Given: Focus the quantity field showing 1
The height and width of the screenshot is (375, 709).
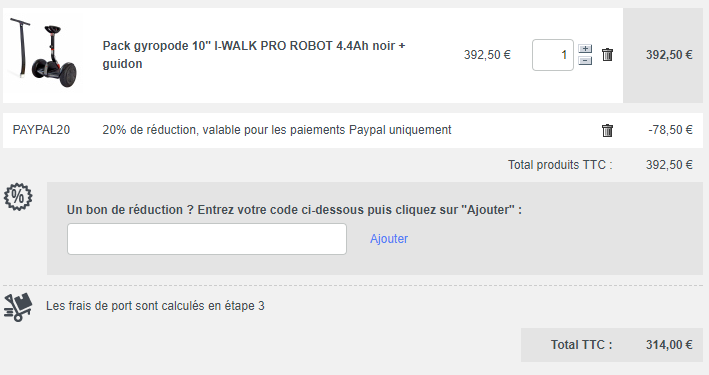Looking at the screenshot, I should coord(553,55).
